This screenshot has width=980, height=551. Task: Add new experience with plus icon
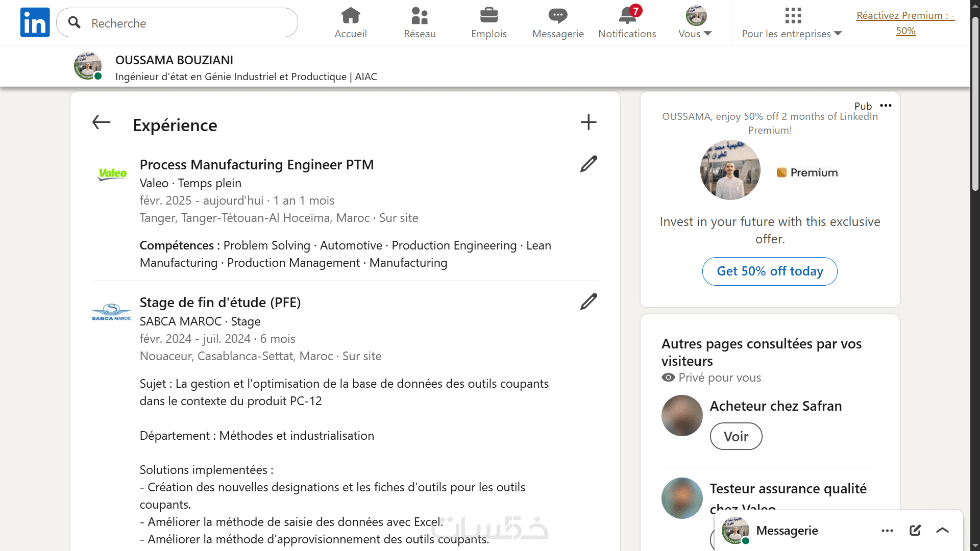[x=588, y=122]
